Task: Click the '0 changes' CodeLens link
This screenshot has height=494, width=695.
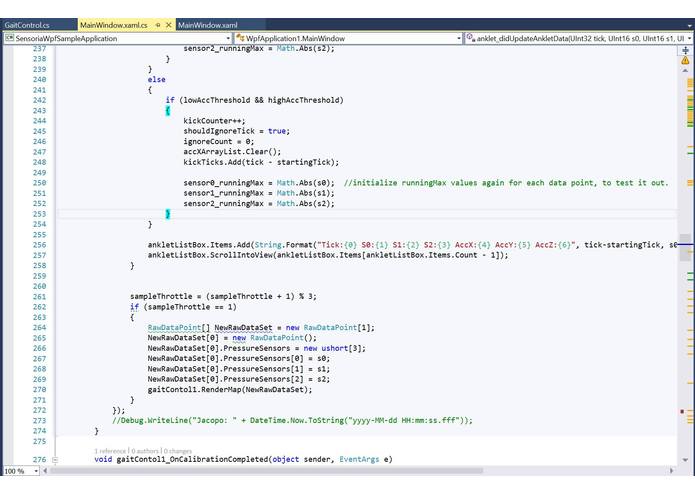Action: tap(178, 451)
